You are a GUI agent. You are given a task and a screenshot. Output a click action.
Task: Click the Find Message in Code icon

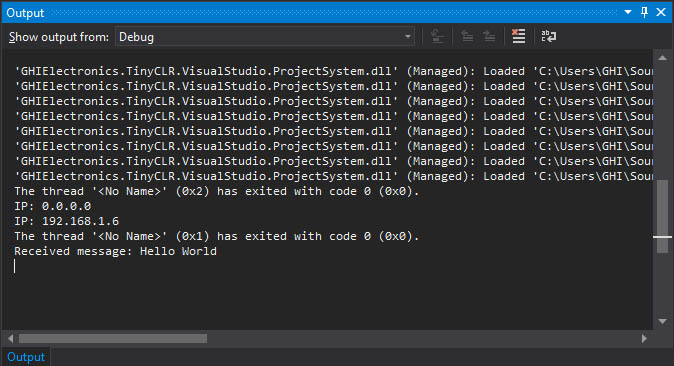437,37
